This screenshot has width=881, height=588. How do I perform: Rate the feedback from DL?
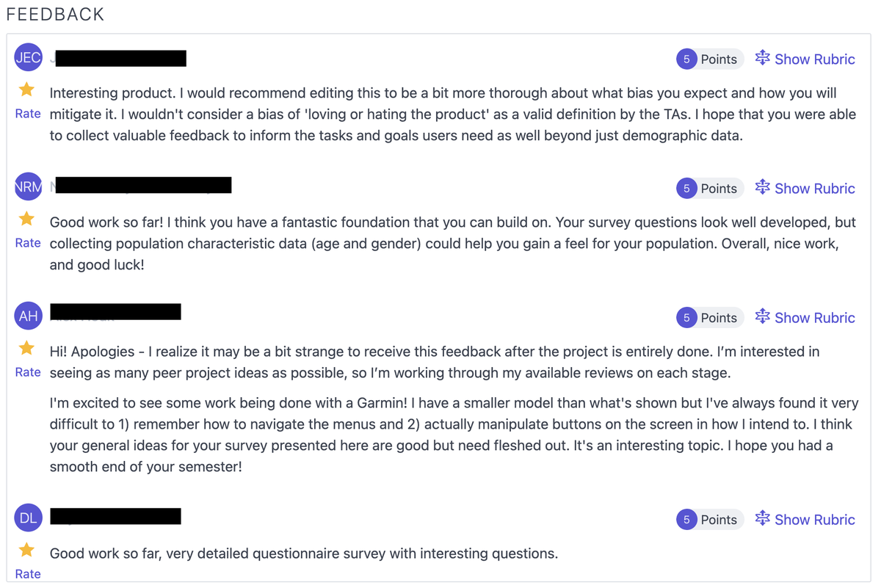[x=28, y=574]
